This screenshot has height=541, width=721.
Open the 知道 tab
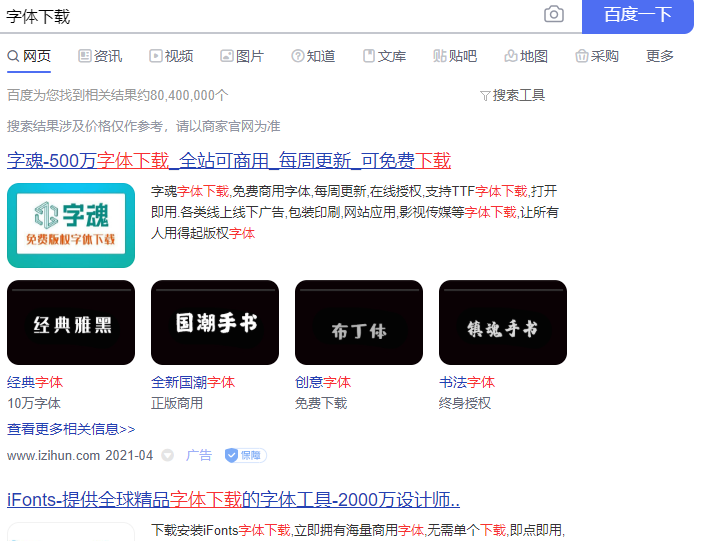(313, 56)
